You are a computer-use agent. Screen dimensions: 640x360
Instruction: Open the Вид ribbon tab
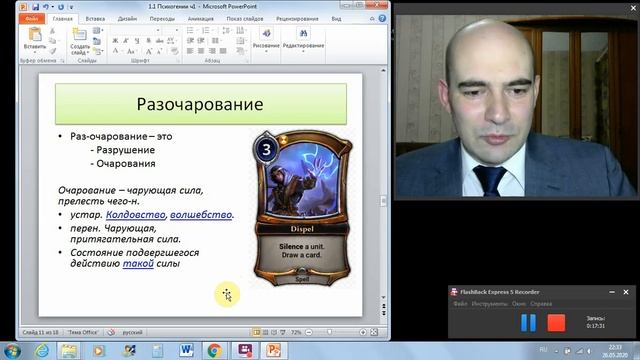click(336, 19)
